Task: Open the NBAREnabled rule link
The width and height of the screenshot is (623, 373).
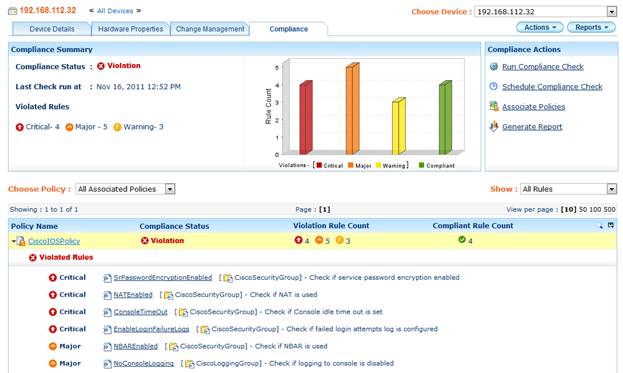Action: 135,346
